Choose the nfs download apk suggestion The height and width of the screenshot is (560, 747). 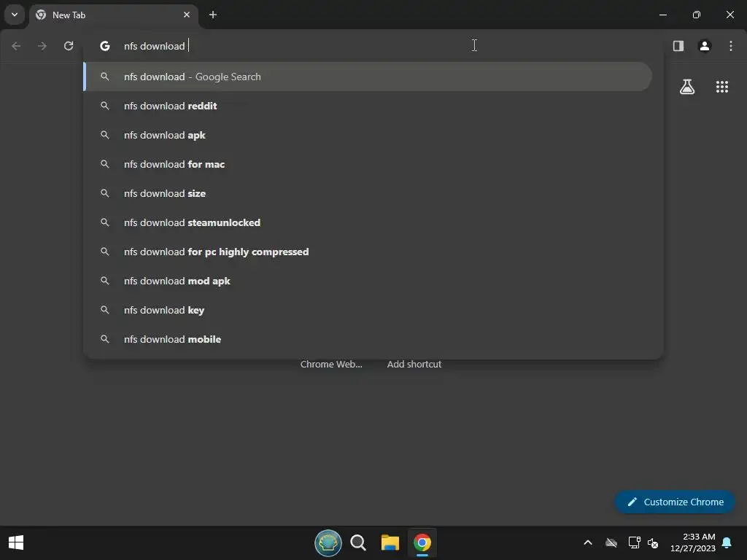368,135
